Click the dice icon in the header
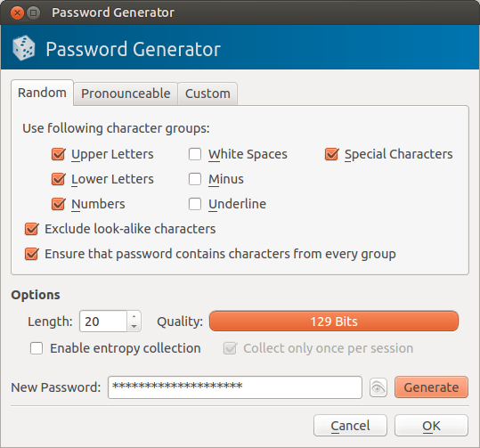Viewport: 480px width, 448px height. coord(23,48)
